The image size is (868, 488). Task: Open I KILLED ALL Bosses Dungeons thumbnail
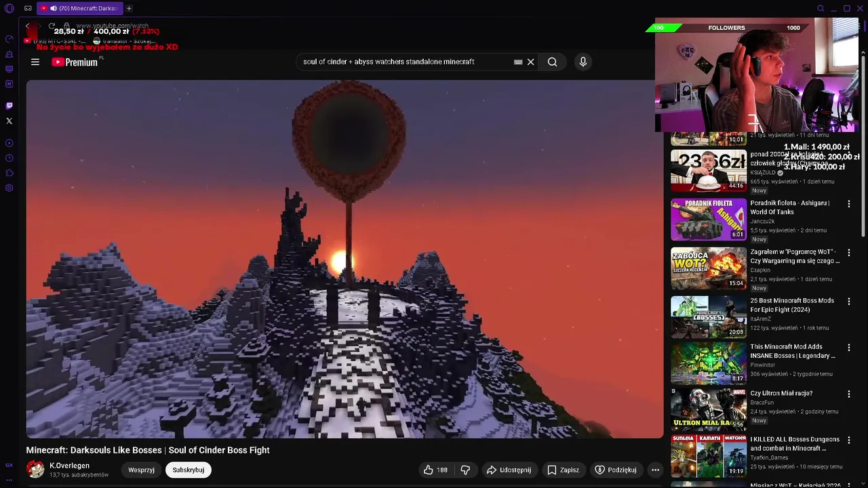(x=709, y=456)
